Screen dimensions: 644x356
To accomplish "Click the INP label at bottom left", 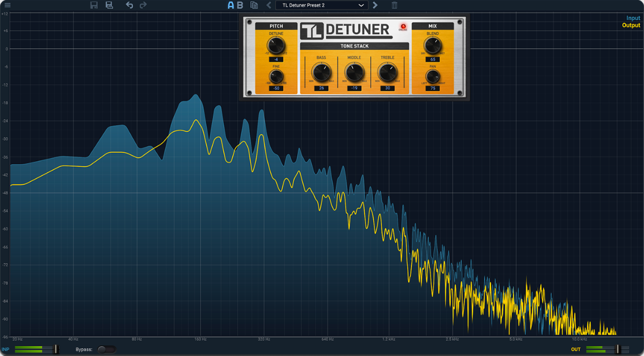I will click(x=6, y=349).
